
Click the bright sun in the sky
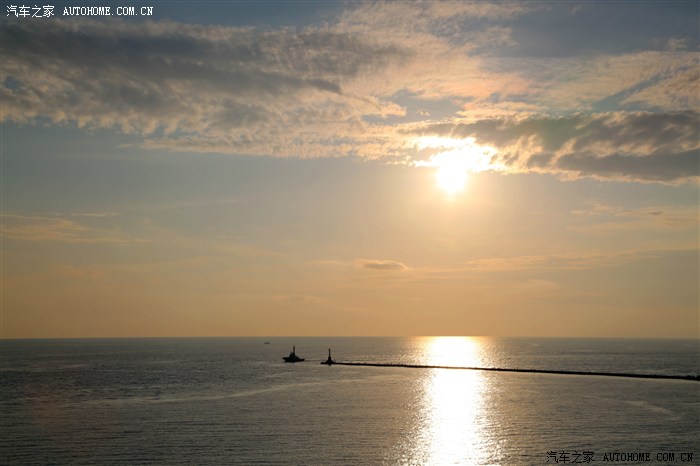coord(452,176)
